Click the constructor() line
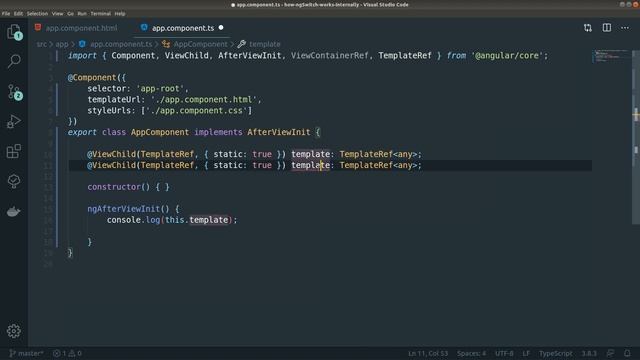 point(128,187)
